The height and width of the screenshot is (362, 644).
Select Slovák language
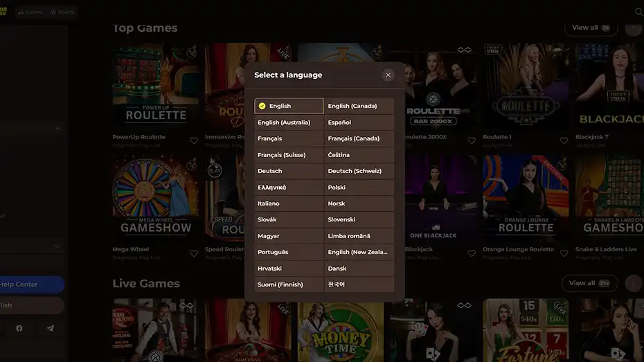289,219
